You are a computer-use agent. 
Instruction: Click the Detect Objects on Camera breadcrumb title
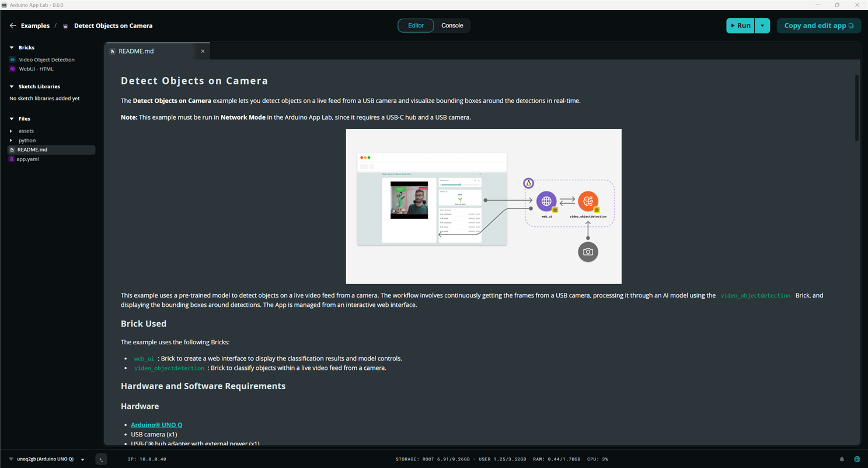(x=113, y=26)
